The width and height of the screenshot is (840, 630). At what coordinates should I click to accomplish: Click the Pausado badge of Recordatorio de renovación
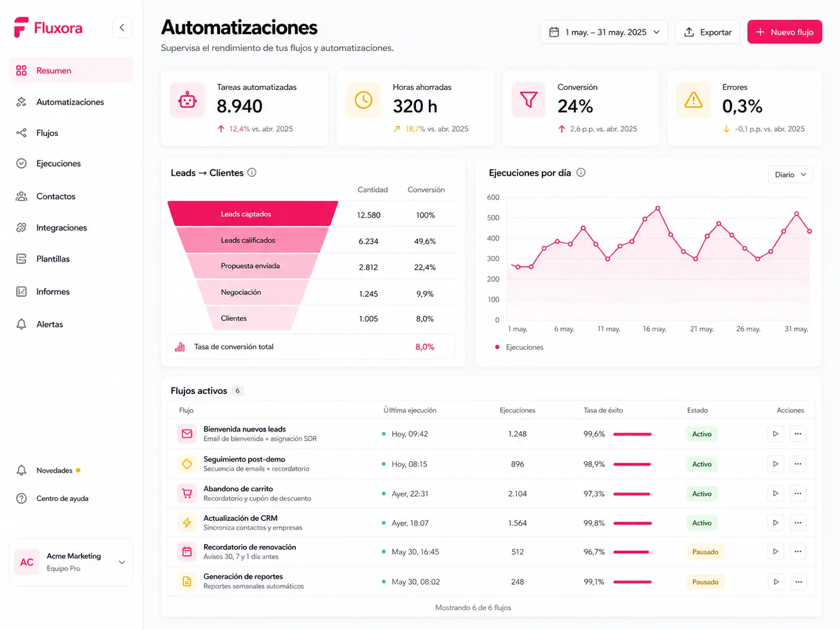pos(705,552)
